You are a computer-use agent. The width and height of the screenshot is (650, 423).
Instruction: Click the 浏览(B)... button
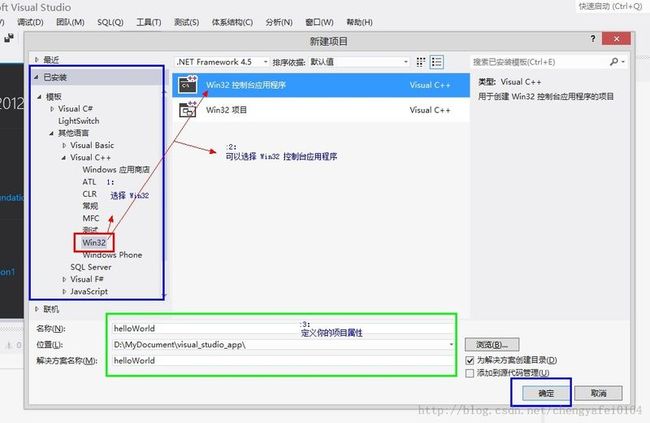click(492, 345)
